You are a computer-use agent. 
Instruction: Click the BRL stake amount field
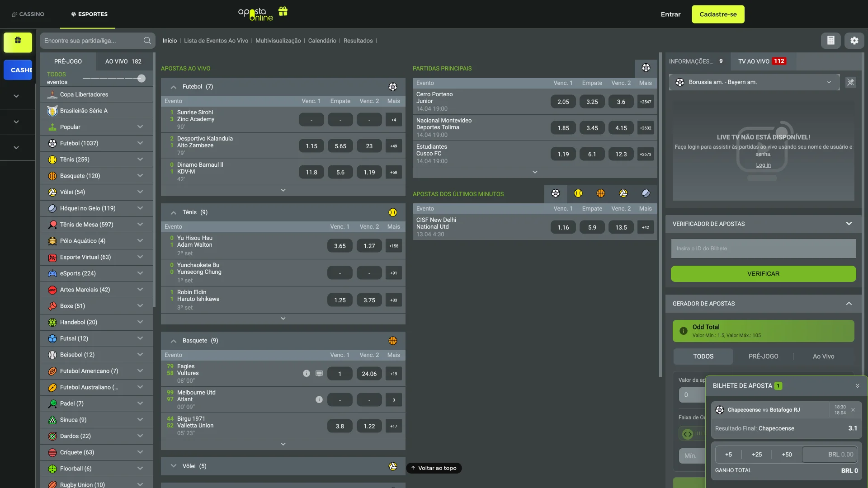(830, 455)
